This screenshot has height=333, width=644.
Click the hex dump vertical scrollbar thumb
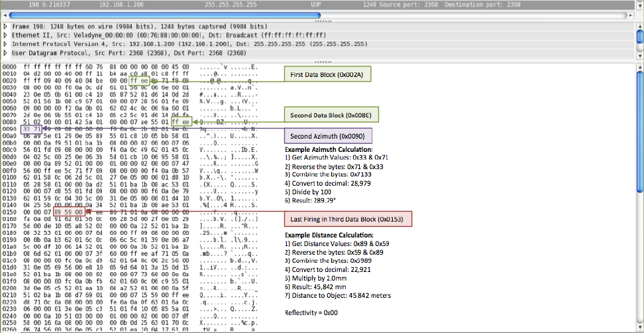pos(639,131)
